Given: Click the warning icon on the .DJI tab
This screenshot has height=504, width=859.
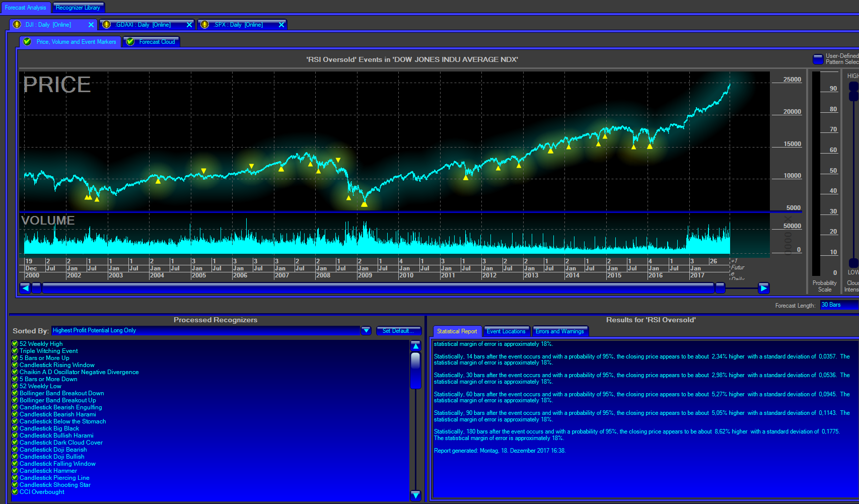Looking at the screenshot, I should click(x=17, y=25).
